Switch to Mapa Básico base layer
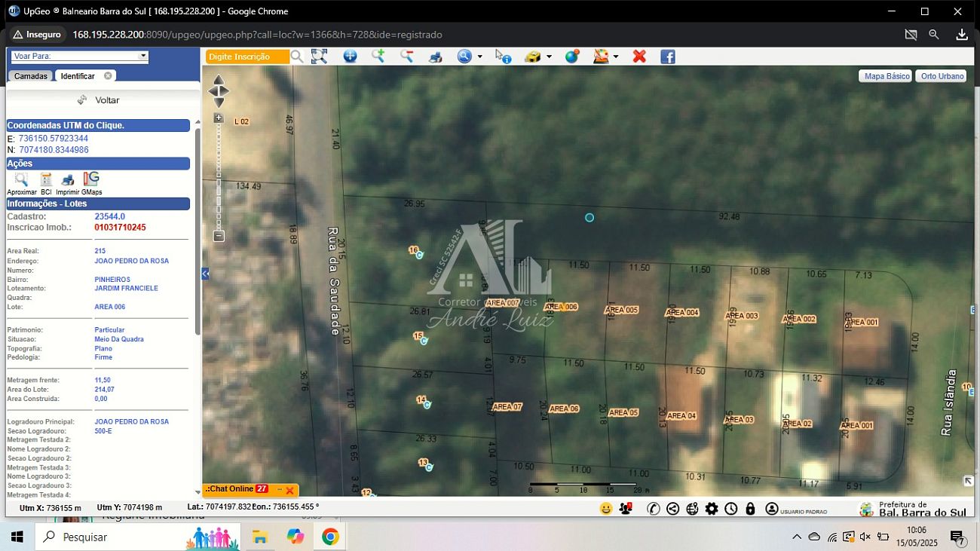Screen dimensions: 980x551 click(886, 76)
